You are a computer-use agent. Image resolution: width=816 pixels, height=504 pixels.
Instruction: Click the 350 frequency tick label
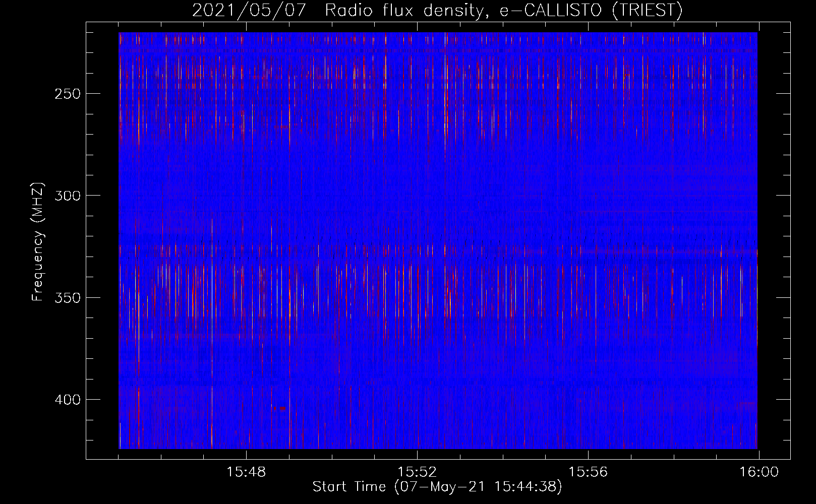click(67, 298)
